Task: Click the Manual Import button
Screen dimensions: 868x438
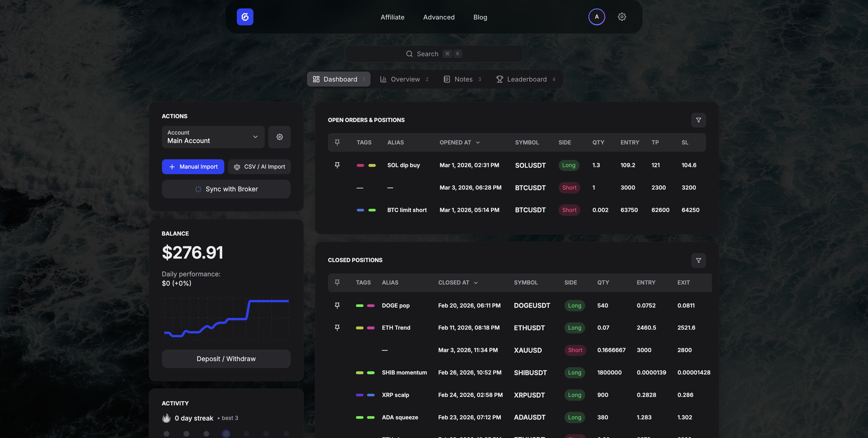Action: (193, 167)
